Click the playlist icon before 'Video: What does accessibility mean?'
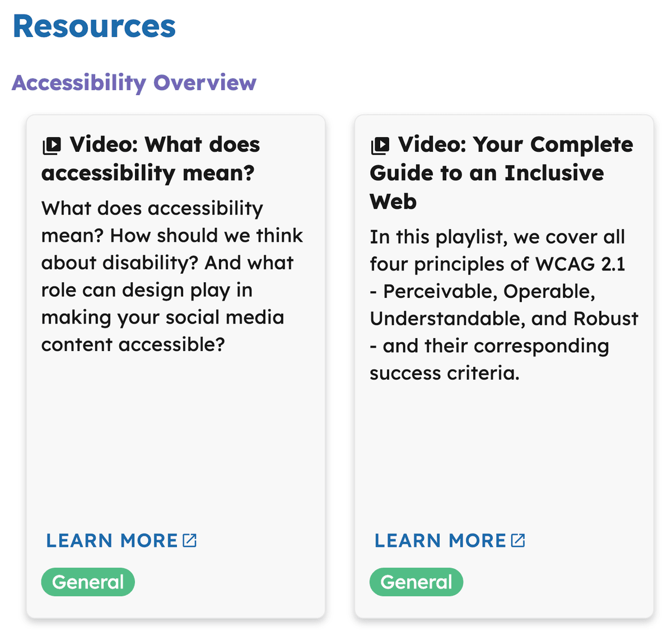Image resolution: width=672 pixels, height=636 pixels. click(x=52, y=144)
